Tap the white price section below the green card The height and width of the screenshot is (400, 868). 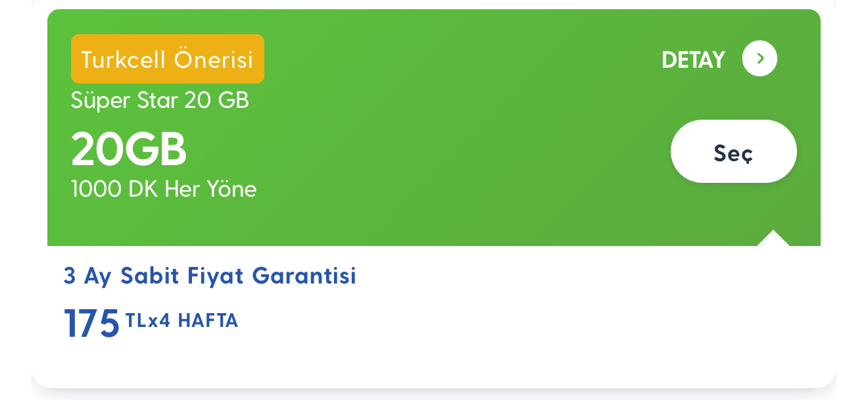[434, 316]
